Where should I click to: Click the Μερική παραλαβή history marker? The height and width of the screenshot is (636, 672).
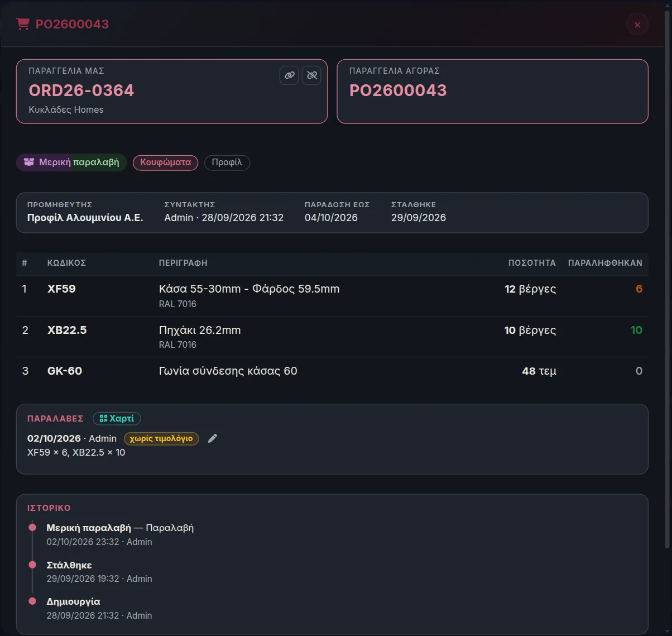(32, 528)
